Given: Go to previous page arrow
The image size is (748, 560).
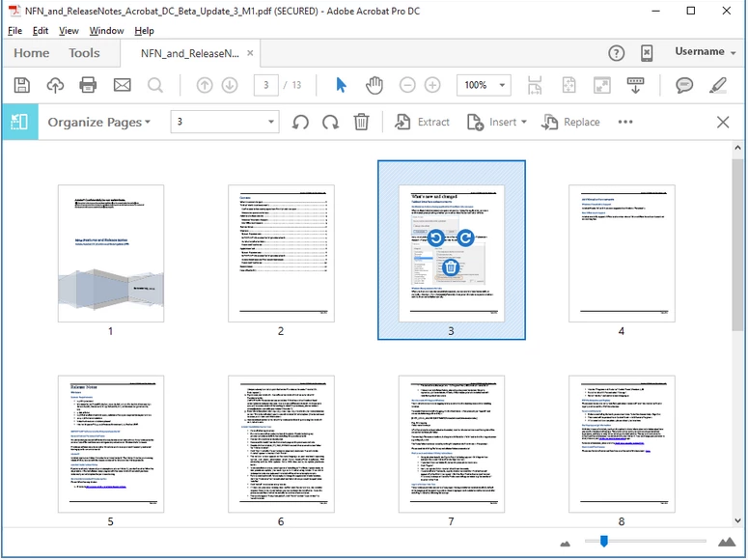Looking at the screenshot, I should click(205, 85).
